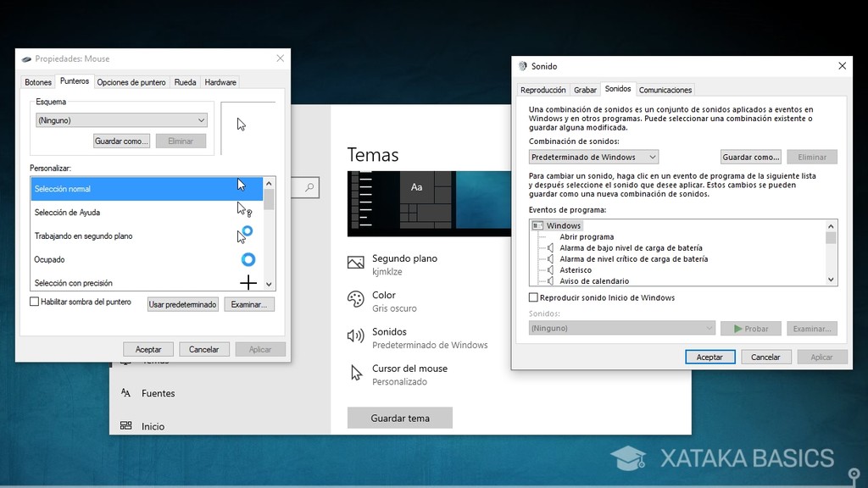
Task: Click Usar predeterminado in Mouse Properties
Action: pos(182,303)
